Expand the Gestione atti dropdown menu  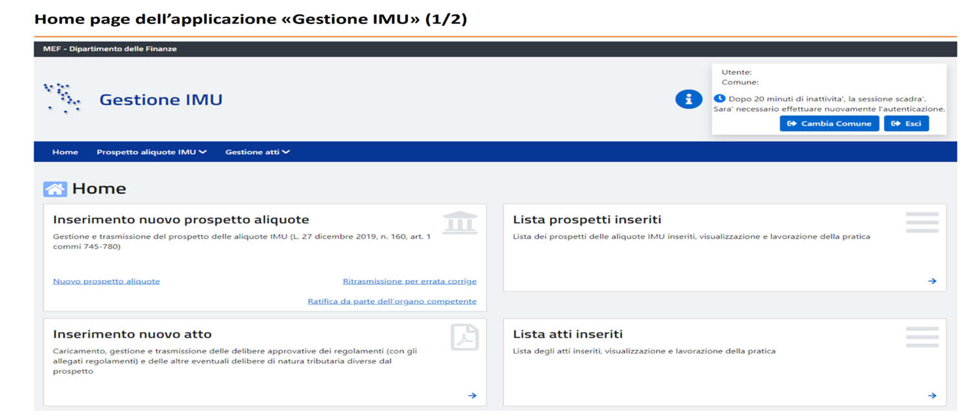257,152
